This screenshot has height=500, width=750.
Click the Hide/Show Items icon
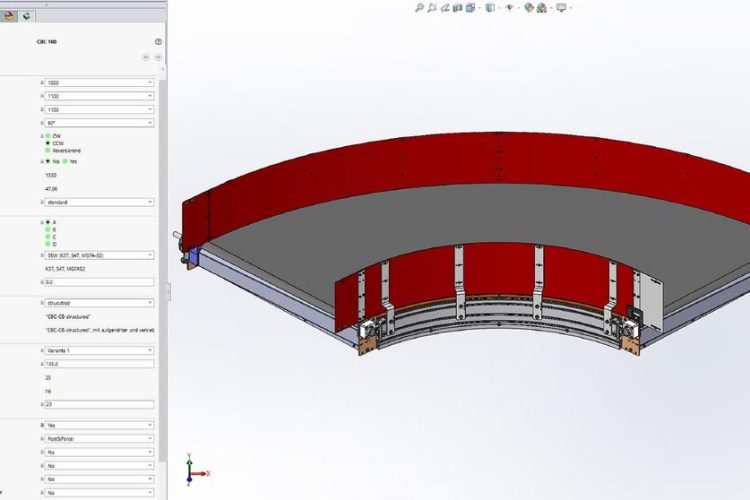coord(509,8)
